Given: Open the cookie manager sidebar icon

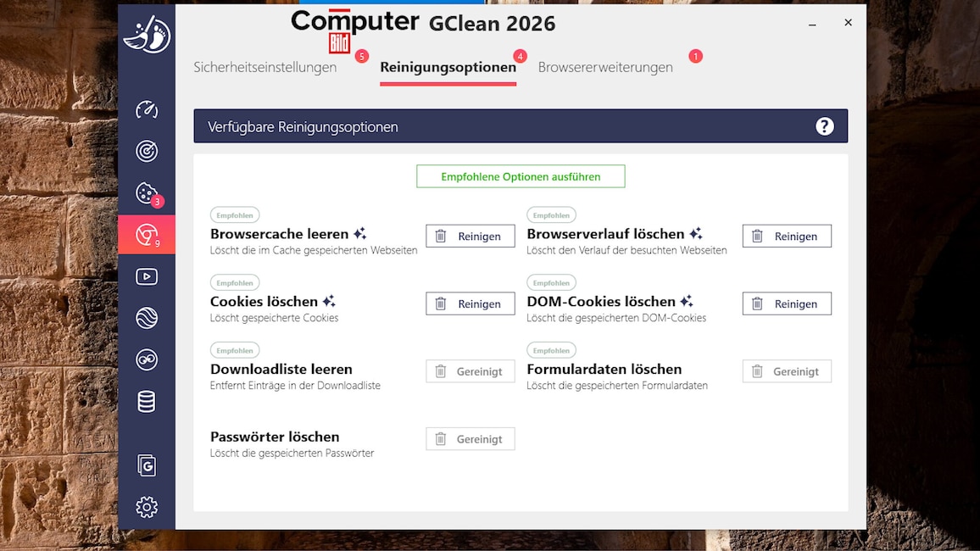Looking at the screenshot, I should pyautogui.click(x=147, y=193).
